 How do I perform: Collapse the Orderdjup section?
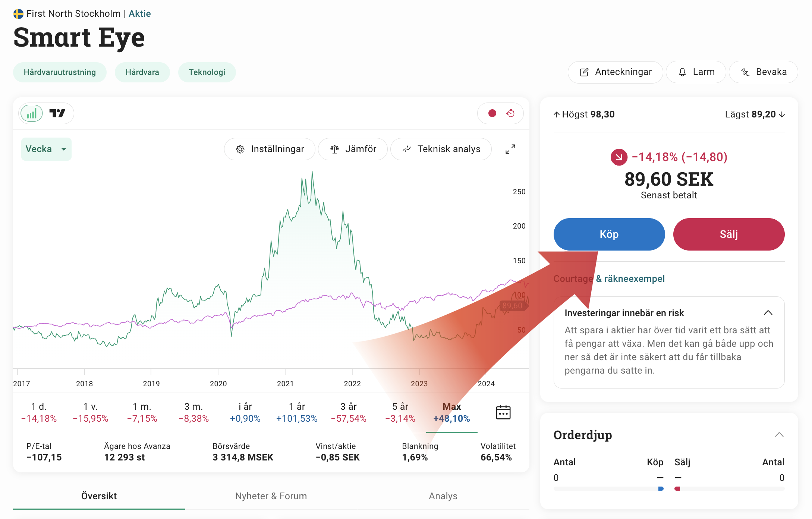(x=779, y=435)
